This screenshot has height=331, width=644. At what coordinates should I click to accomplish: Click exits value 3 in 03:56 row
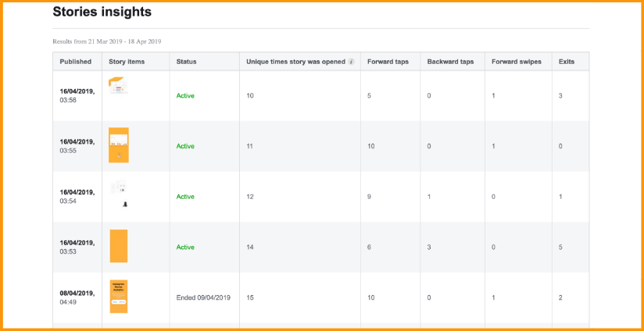tap(560, 95)
